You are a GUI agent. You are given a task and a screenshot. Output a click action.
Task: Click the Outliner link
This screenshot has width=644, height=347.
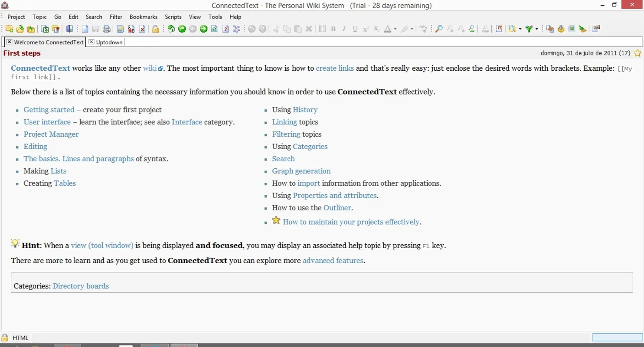click(337, 208)
